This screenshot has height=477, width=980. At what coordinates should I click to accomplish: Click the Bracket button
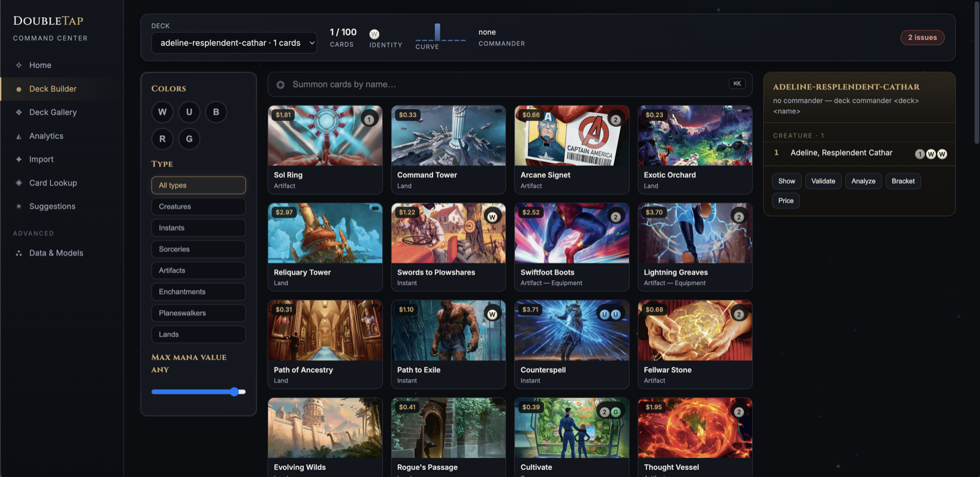[x=903, y=181]
